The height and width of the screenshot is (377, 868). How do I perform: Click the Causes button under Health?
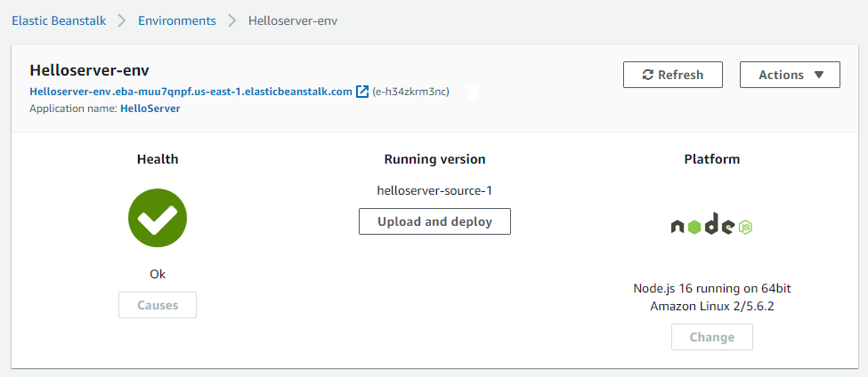158,305
